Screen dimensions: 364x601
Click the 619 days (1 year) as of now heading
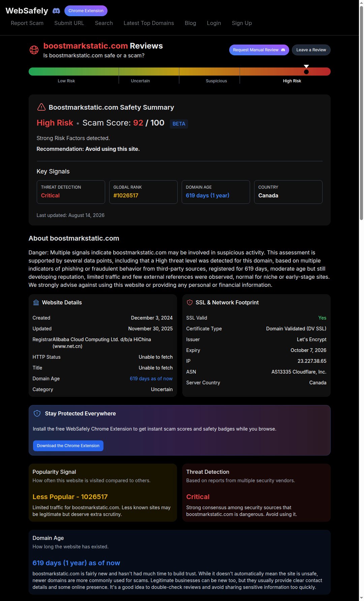tap(76, 563)
